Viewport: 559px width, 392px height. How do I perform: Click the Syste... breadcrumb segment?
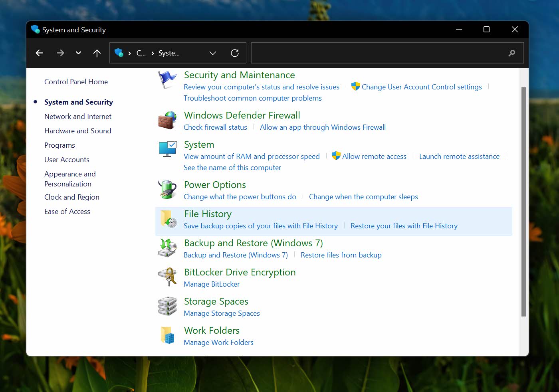[169, 53]
